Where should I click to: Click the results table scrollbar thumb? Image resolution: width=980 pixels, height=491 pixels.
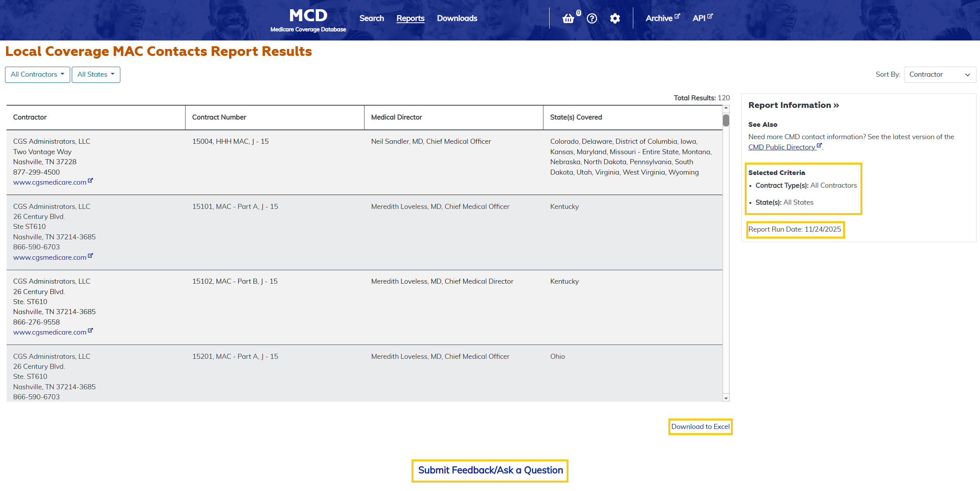[x=726, y=120]
